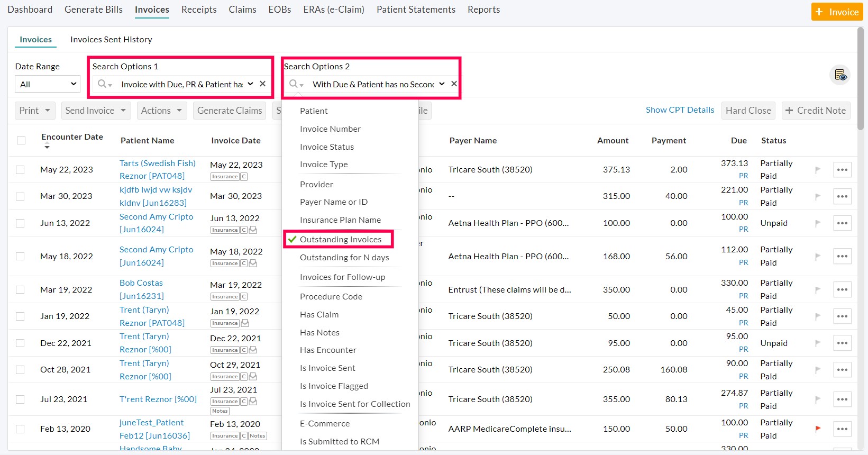The image size is (868, 455).
Task: Open the Claims tab
Action: [x=242, y=10]
